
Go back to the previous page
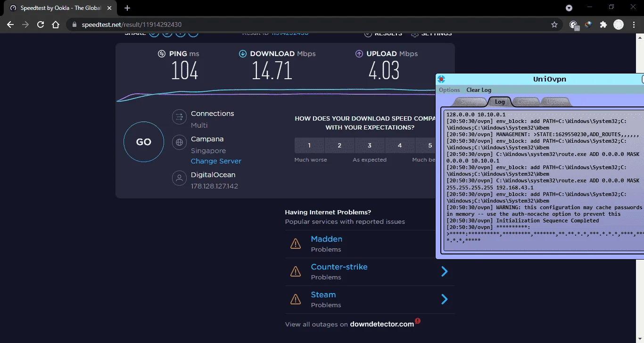[x=10, y=24]
